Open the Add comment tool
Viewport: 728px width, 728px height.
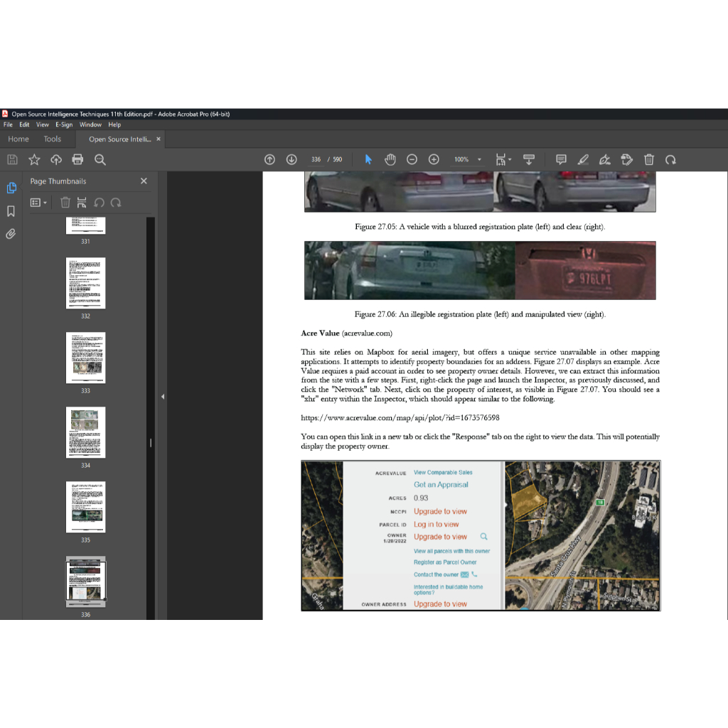[561, 160]
